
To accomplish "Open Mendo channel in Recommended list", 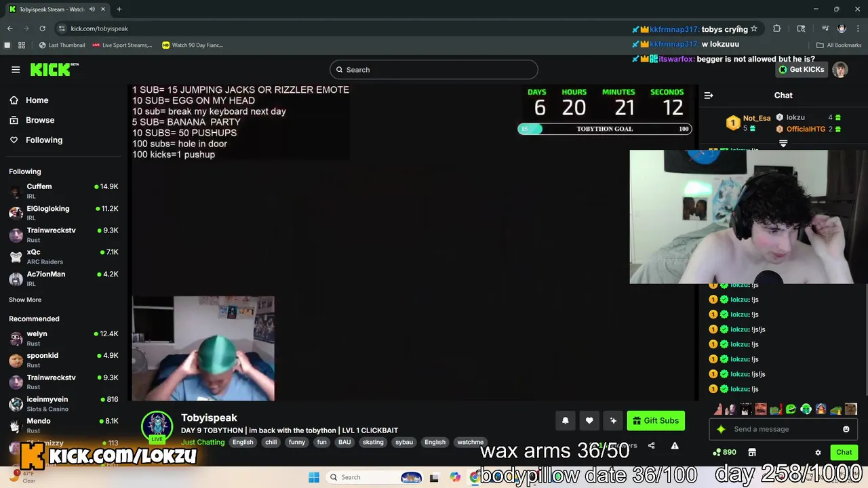I will 64,426.
